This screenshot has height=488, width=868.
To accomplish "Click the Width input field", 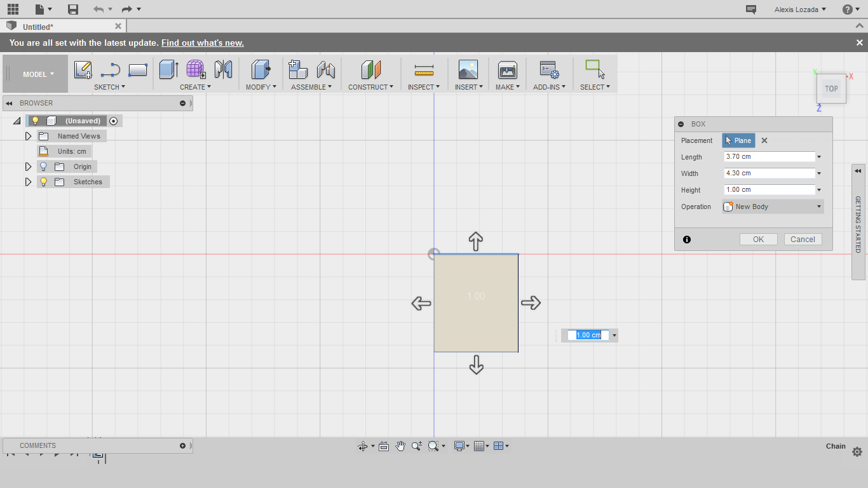I will point(769,173).
